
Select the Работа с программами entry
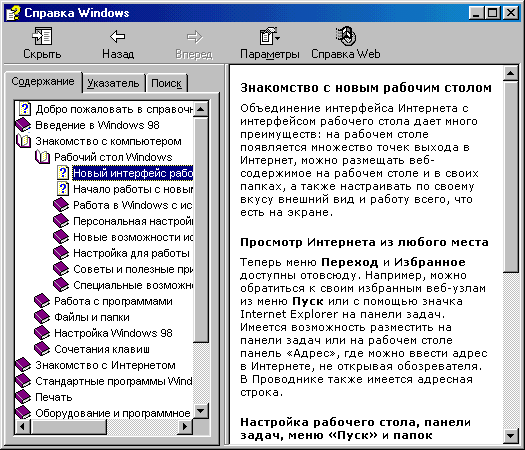113,301
